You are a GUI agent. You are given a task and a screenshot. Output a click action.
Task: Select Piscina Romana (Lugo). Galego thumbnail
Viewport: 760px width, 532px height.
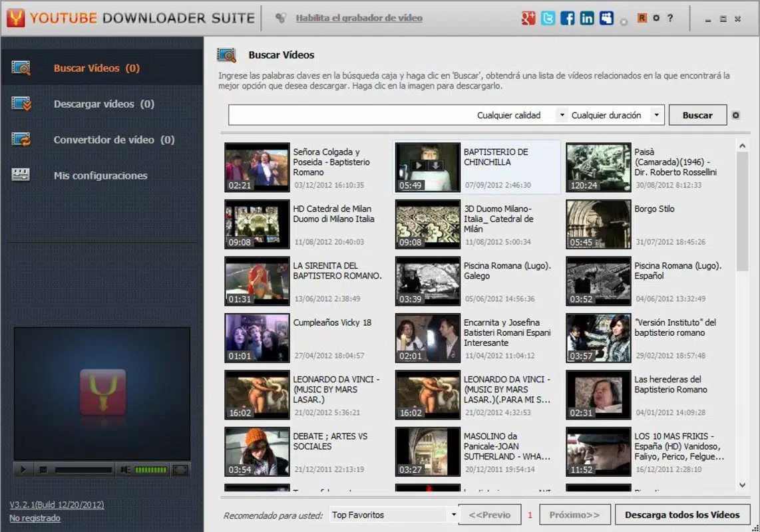coord(427,281)
